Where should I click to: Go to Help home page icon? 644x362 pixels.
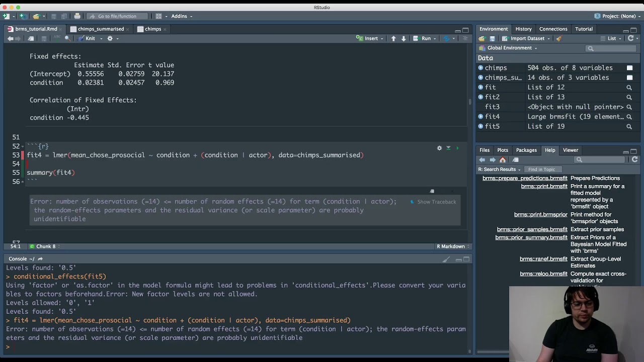click(503, 160)
